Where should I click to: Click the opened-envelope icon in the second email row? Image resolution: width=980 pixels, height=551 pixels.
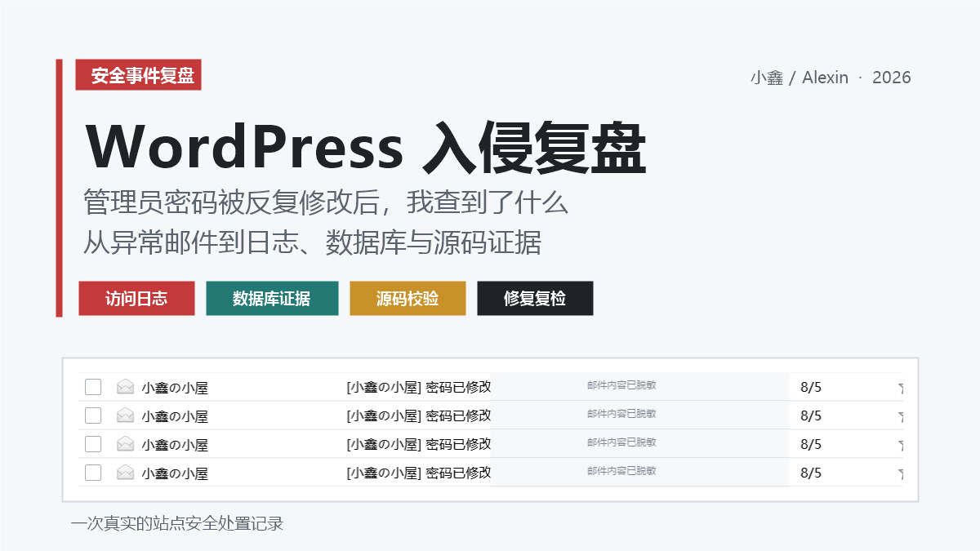(125, 415)
